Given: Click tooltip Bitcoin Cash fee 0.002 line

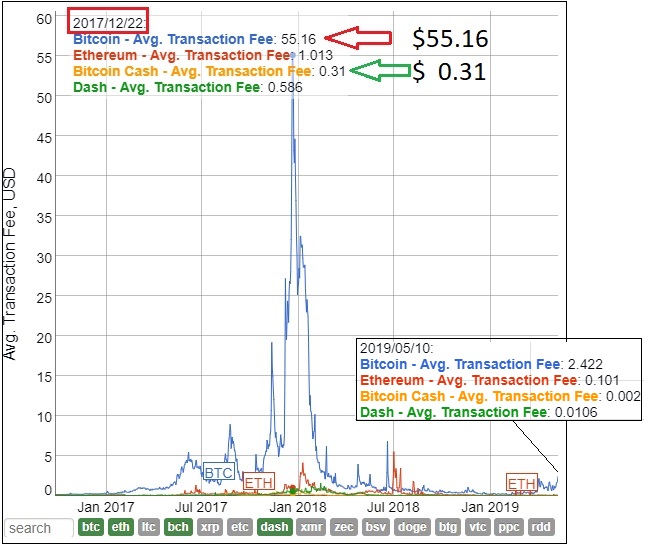Looking at the screenshot, I should pos(500,396).
